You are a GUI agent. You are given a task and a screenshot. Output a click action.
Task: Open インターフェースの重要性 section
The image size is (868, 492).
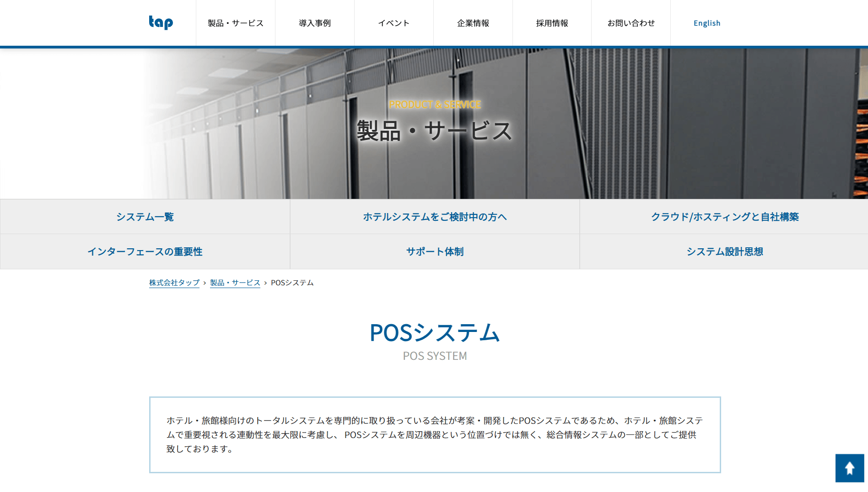tap(145, 251)
